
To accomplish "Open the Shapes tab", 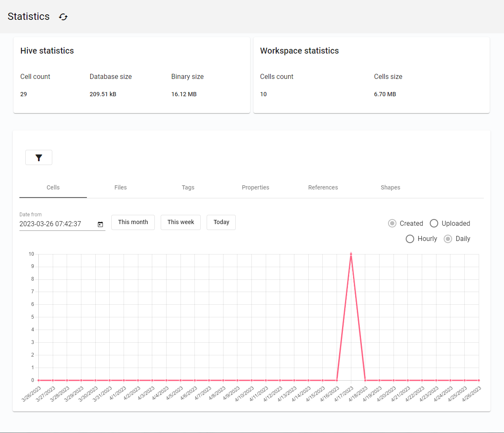I will [x=390, y=187].
